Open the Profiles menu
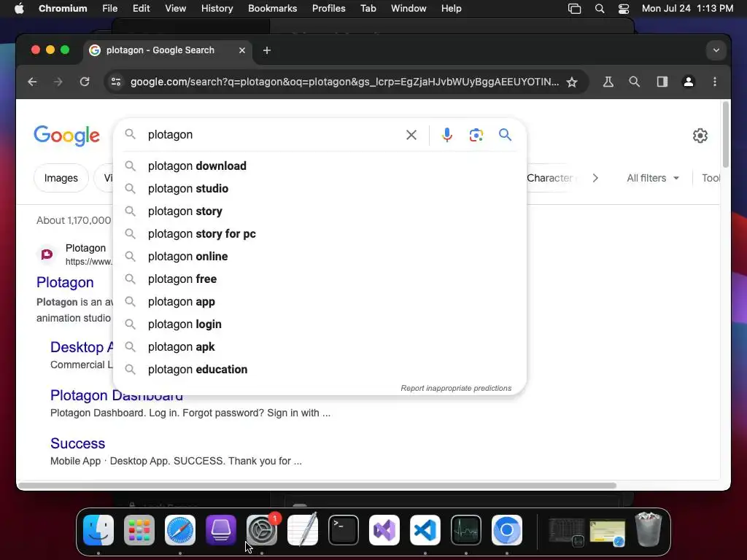This screenshot has width=747, height=560. [329, 9]
